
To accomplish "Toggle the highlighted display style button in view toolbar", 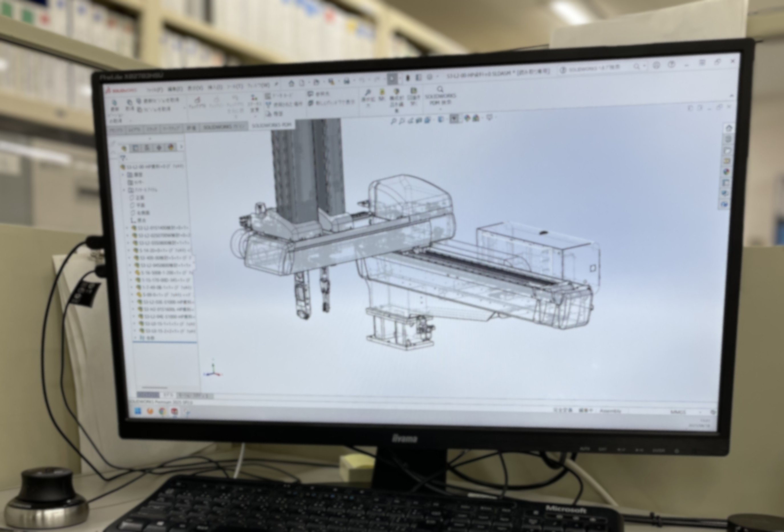I will 454,118.
